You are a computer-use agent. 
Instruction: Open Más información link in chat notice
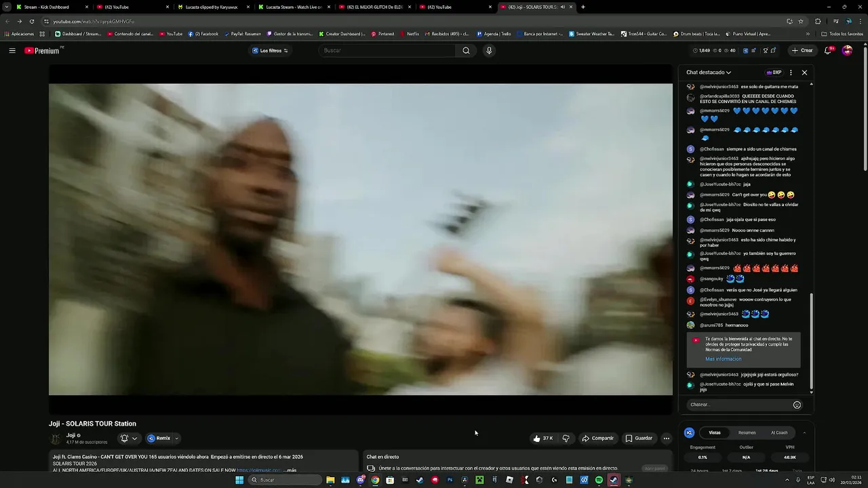point(723,359)
